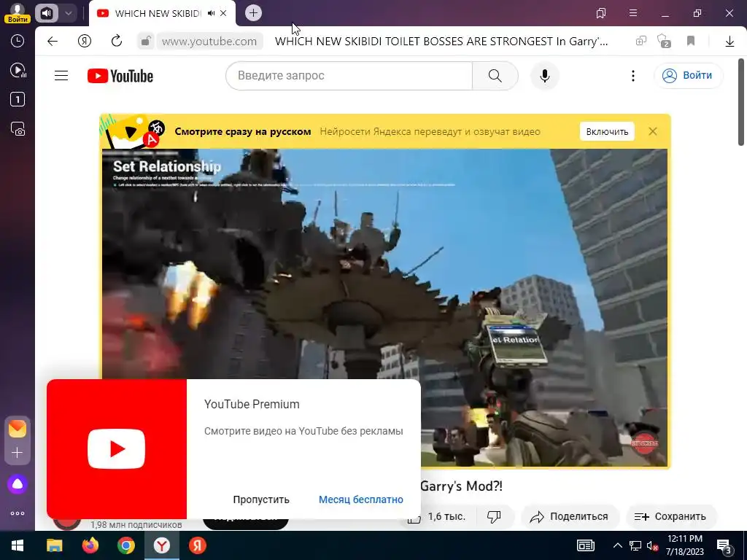The height and width of the screenshot is (560, 747).
Task: Open the Yandex Mail icon in sidebar
Action: tap(18, 429)
